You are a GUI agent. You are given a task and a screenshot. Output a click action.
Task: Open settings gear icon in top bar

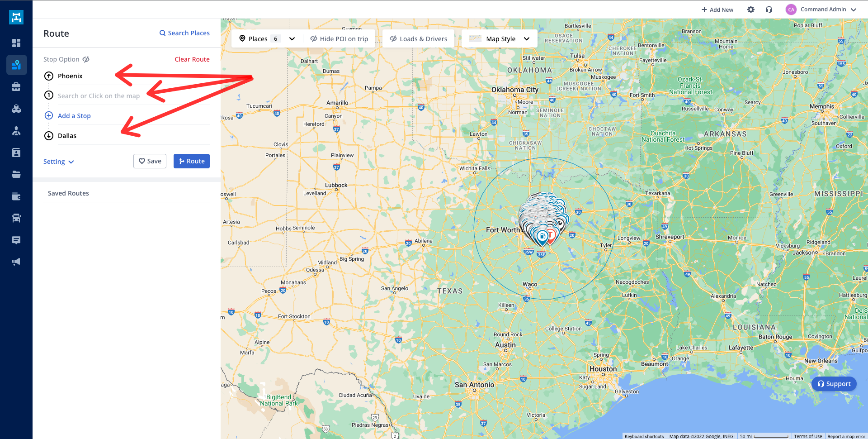click(x=751, y=10)
